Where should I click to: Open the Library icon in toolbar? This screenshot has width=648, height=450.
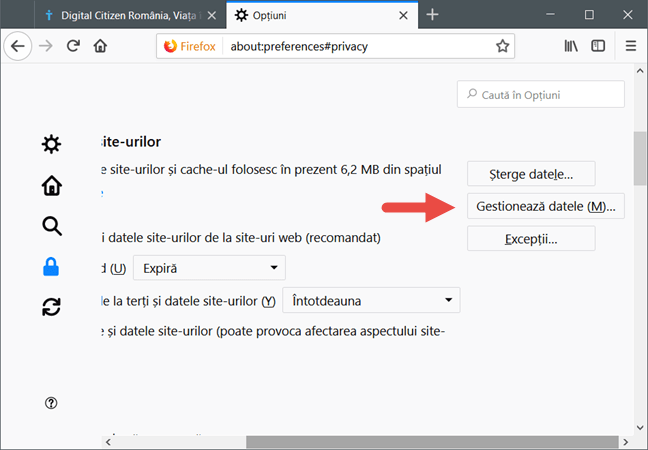571,46
